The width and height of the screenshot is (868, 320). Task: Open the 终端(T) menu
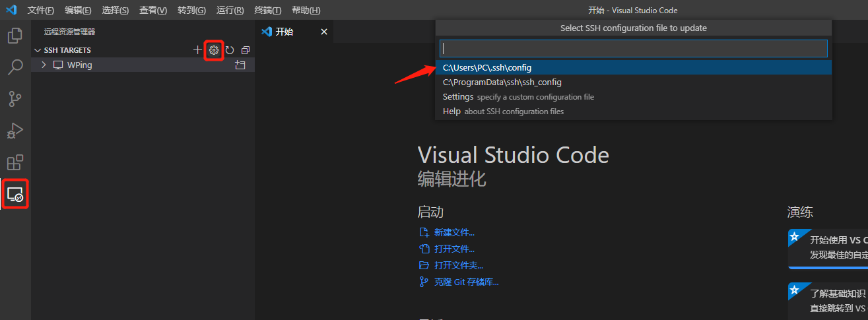(x=267, y=11)
